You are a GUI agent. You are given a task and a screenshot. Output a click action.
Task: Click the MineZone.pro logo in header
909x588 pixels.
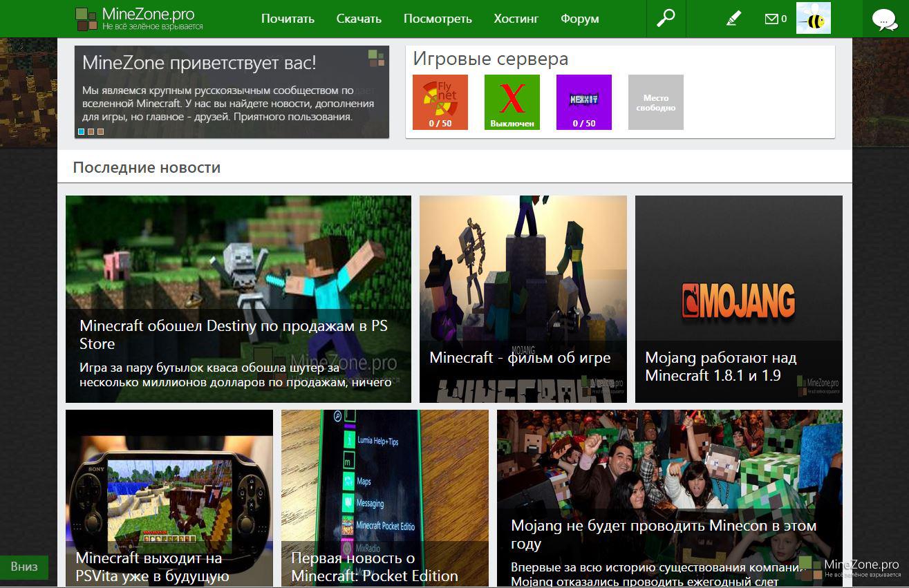click(139, 19)
